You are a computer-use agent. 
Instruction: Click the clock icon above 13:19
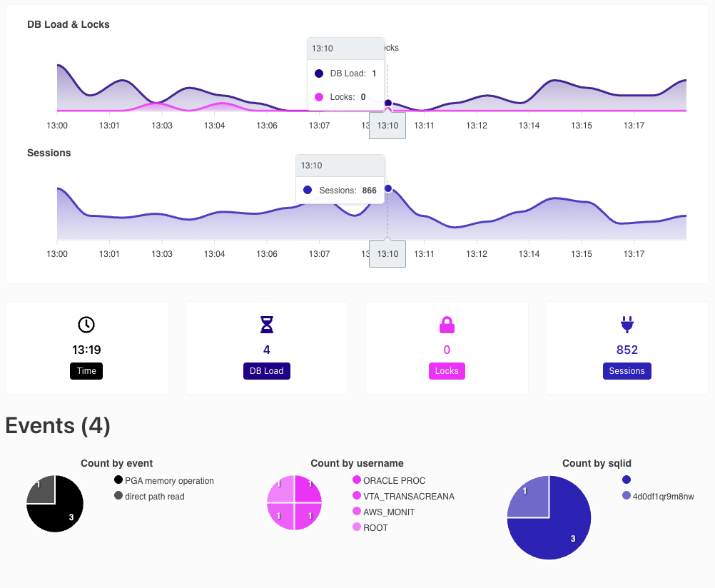coord(86,325)
